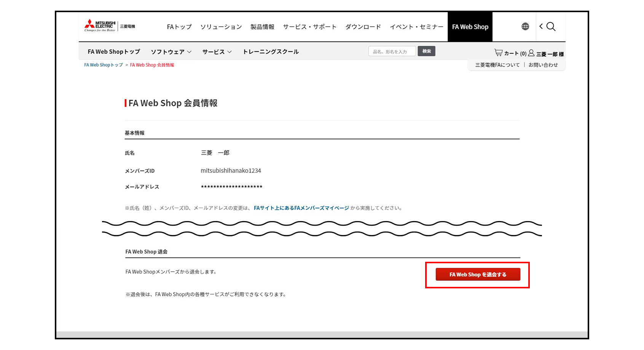The width and height of the screenshot is (644, 350).
Task: Click the ※退会後は notice text
Action: point(206,294)
